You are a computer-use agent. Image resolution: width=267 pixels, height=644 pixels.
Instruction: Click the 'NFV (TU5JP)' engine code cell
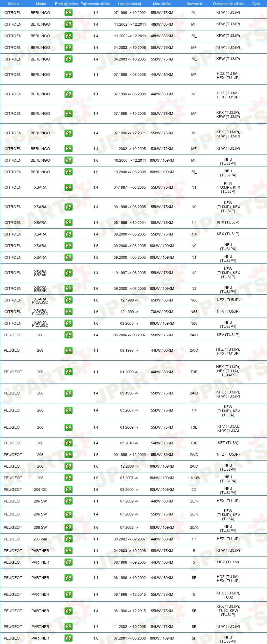(228, 311)
